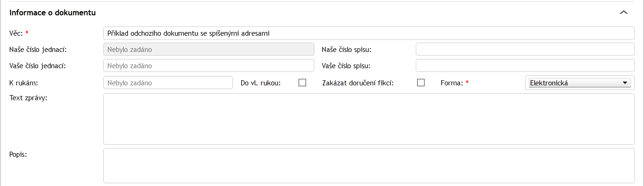
Task: Click inside the Popis text area
Action: click(369, 166)
